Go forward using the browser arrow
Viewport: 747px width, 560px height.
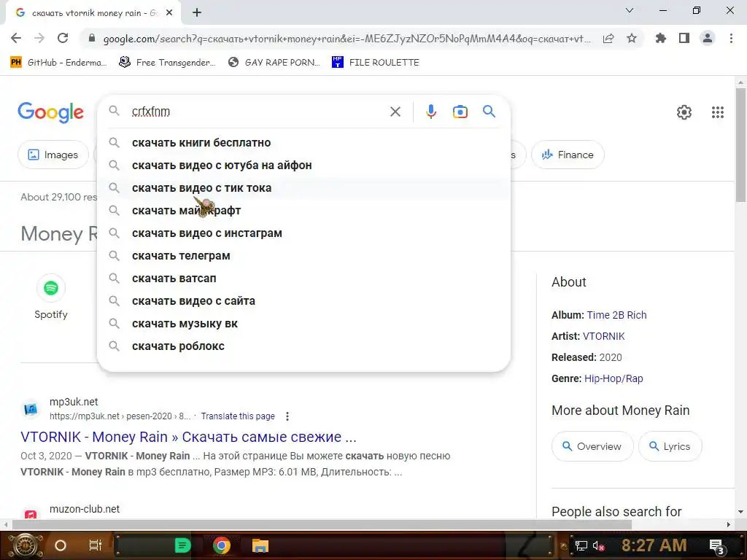[39, 38]
